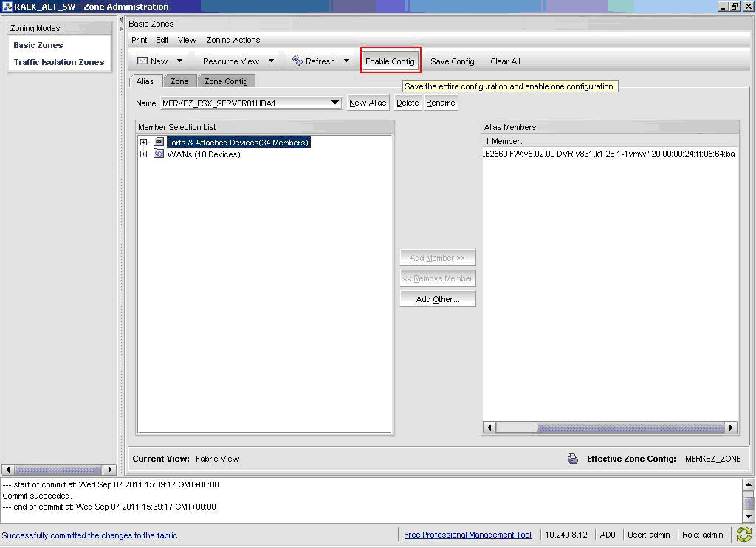Click the green refresh status icon
The height and width of the screenshot is (548, 756).
pyautogui.click(x=743, y=535)
